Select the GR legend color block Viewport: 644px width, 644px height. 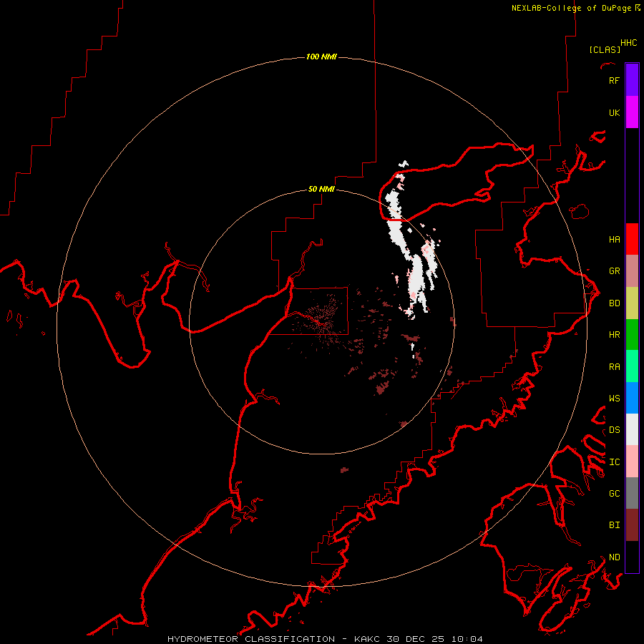tap(632, 271)
